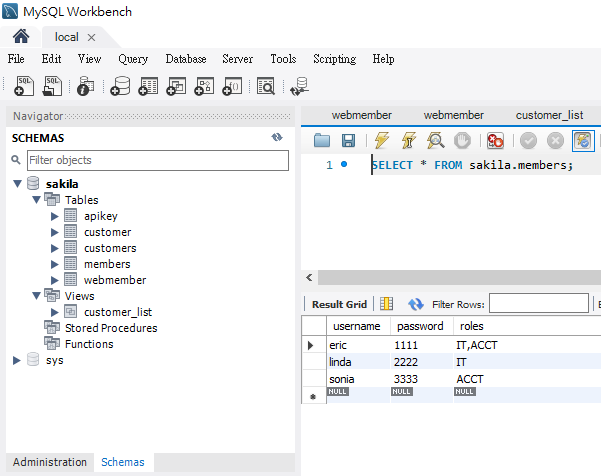The height and width of the screenshot is (476, 601).
Task: Close the local connection tab
Action: click(91, 38)
